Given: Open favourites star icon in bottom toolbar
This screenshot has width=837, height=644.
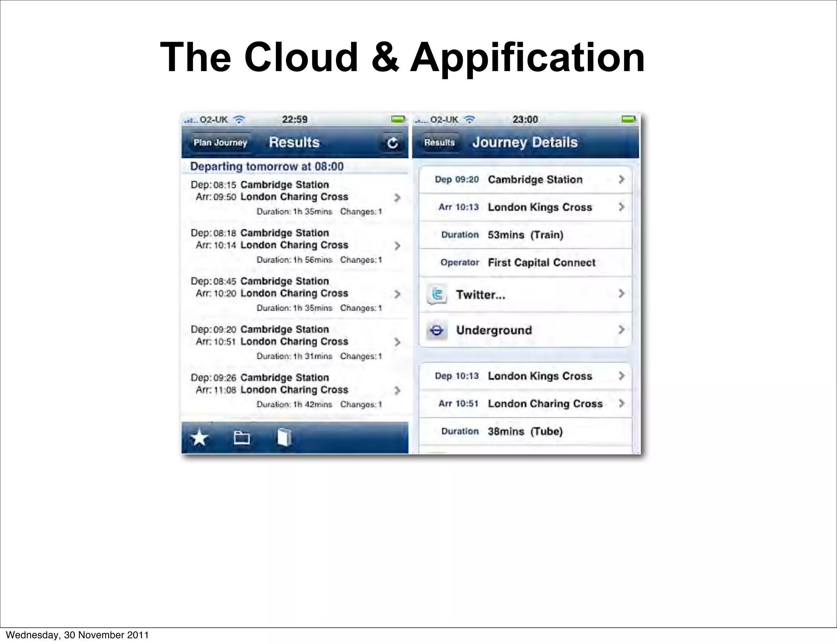Looking at the screenshot, I should click(199, 438).
